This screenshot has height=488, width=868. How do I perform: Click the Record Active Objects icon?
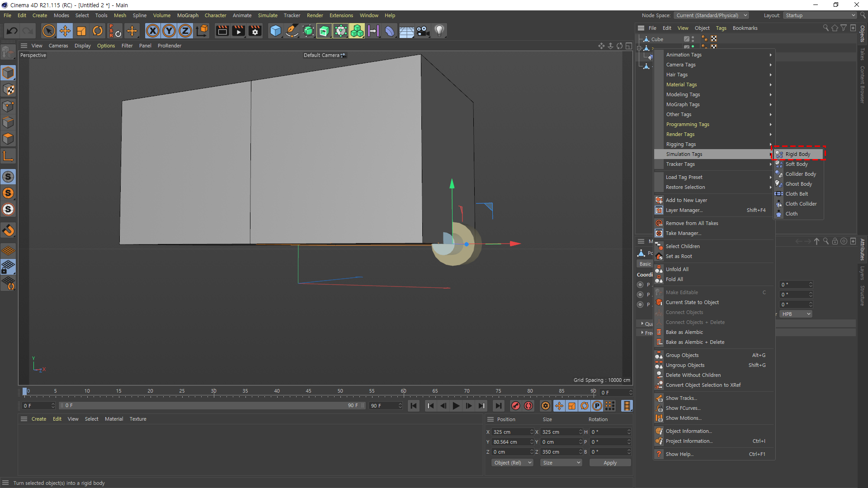[516, 406]
